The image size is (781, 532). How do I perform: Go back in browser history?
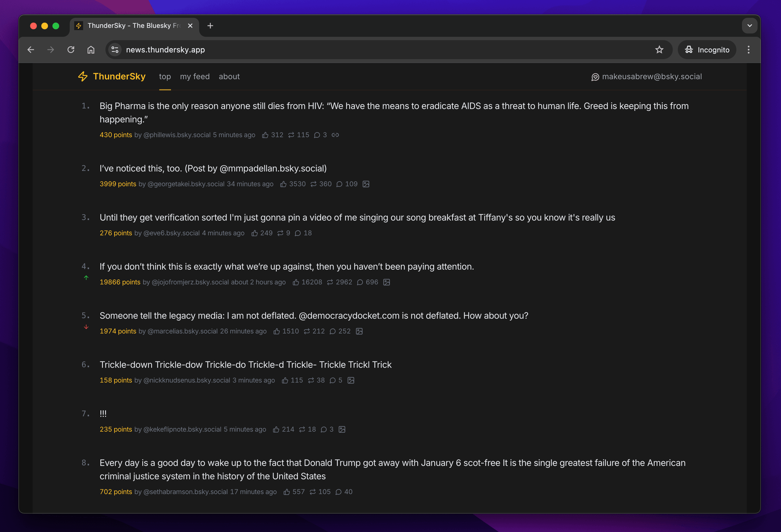(x=31, y=50)
